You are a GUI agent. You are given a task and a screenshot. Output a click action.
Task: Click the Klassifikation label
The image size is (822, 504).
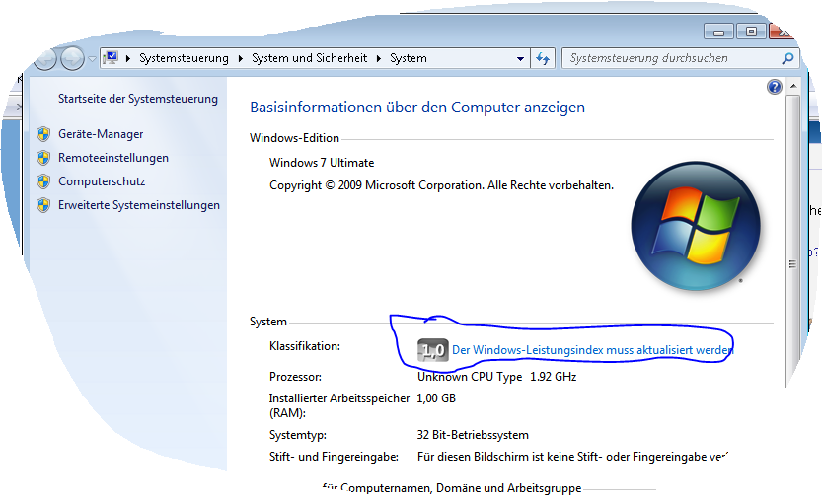pyautogui.click(x=305, y=346)
